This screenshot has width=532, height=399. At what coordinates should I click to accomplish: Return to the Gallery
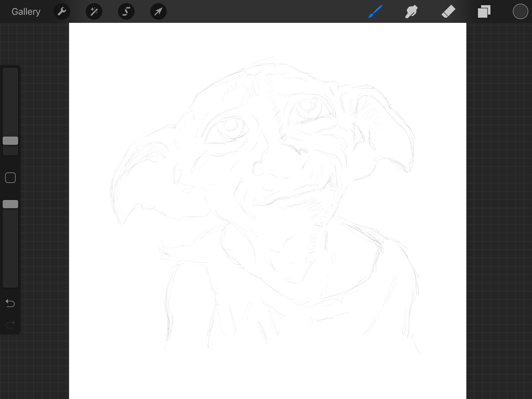(x=26, y=12)
